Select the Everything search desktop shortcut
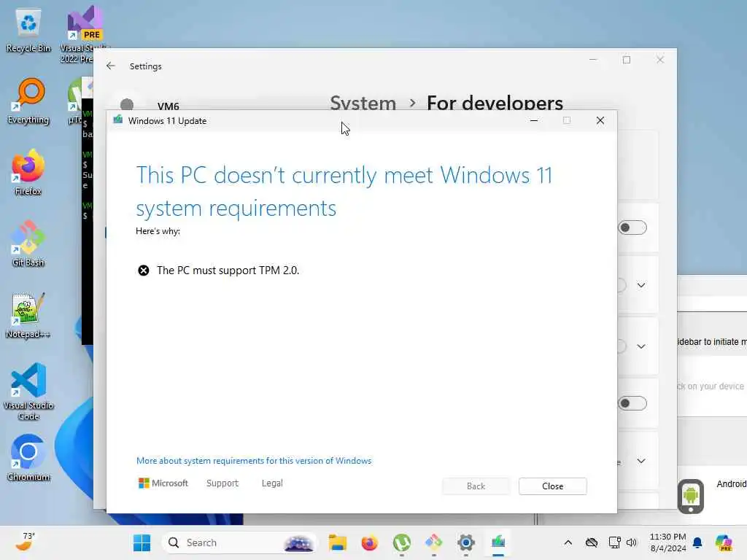 point(28,102)
